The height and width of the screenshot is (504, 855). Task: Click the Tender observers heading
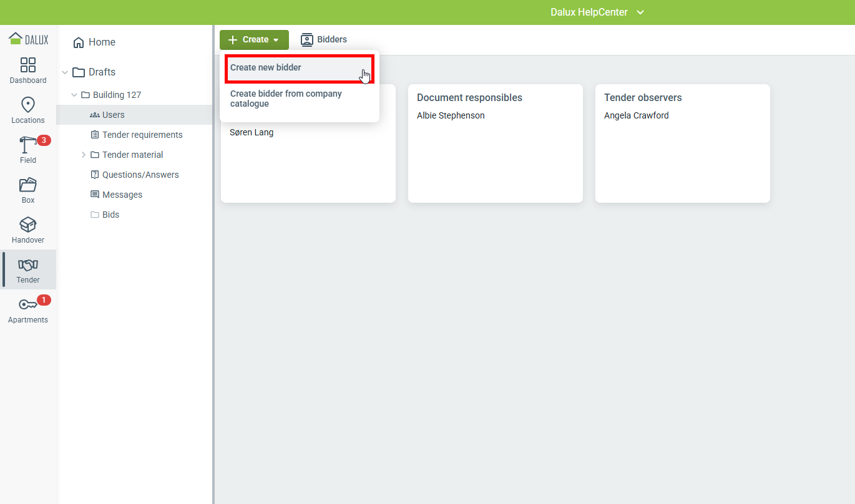pos(643,98)
